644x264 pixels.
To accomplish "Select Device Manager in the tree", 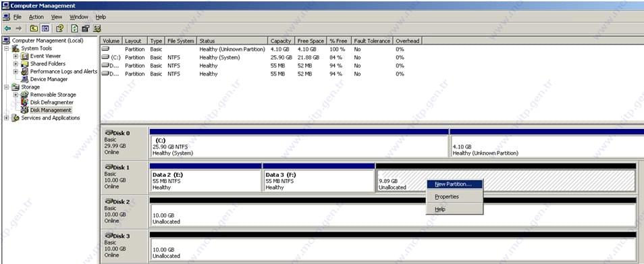I will (x=49, y=79).
